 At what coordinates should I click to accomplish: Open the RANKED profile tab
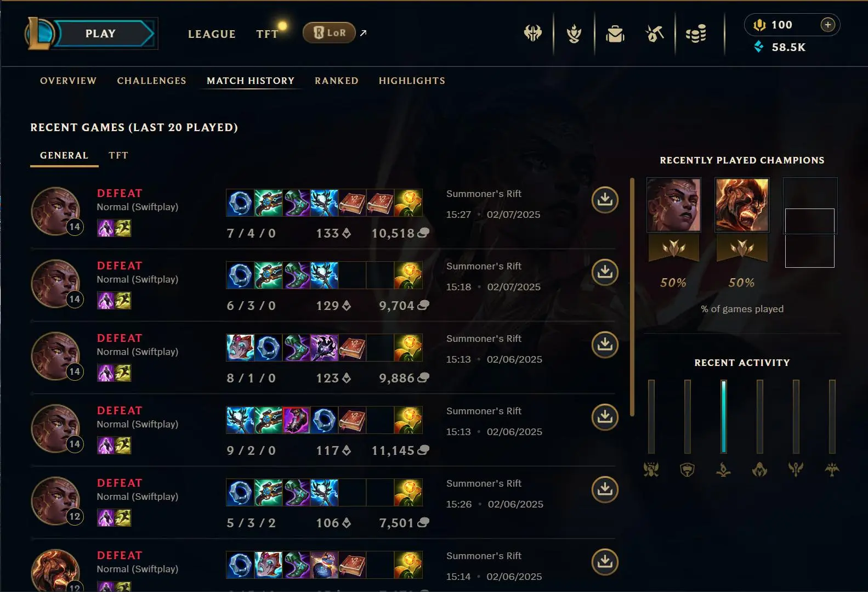336,81
